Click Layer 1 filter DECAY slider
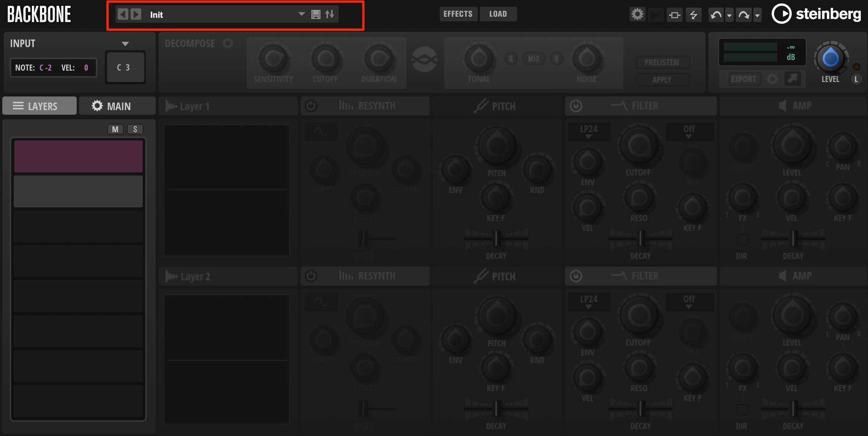Viewport: 868px width, 436px height. point(641,239)
